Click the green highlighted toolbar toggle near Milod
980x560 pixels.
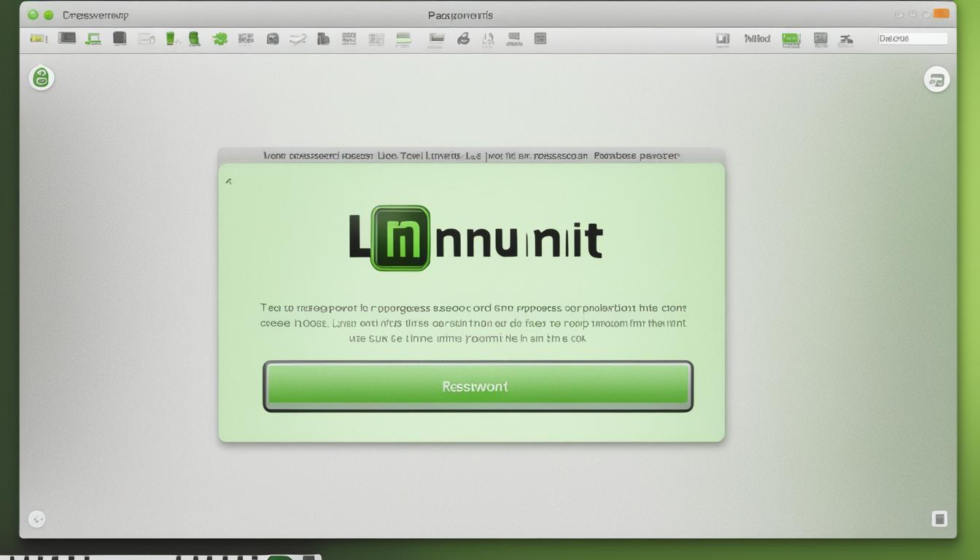tap(790, 38)
